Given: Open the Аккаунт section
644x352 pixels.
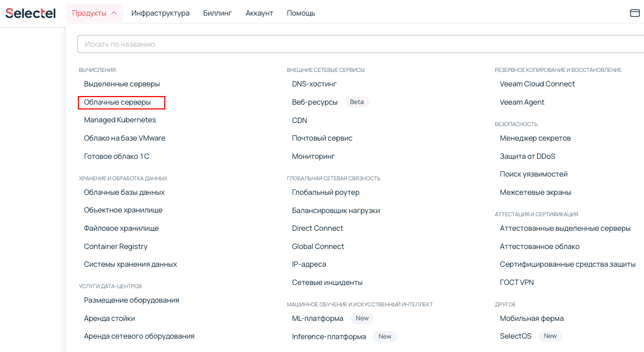Looking at the screenshot, I should click(259, 12).
